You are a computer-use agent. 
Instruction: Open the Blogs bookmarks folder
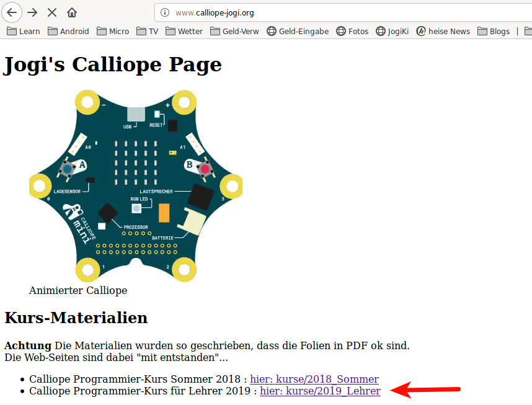click(x=494, y=31)
